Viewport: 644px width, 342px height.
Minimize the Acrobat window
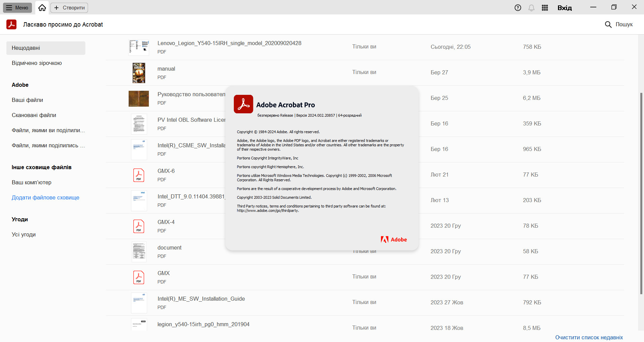click(x=593, y=7)
